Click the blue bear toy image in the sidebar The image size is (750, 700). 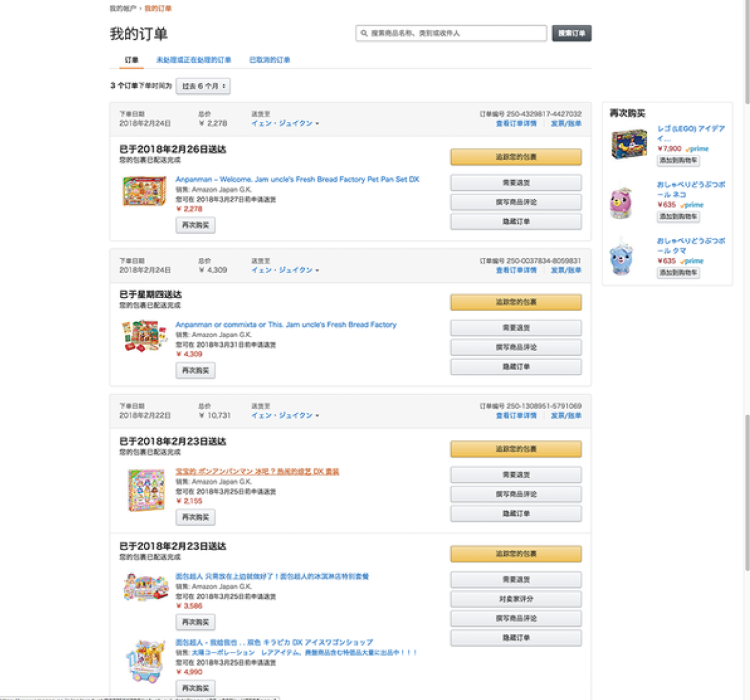621,257
